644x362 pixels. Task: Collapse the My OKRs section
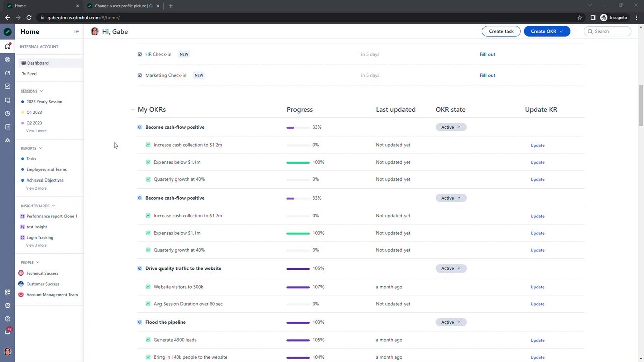[x=133, y=109]
